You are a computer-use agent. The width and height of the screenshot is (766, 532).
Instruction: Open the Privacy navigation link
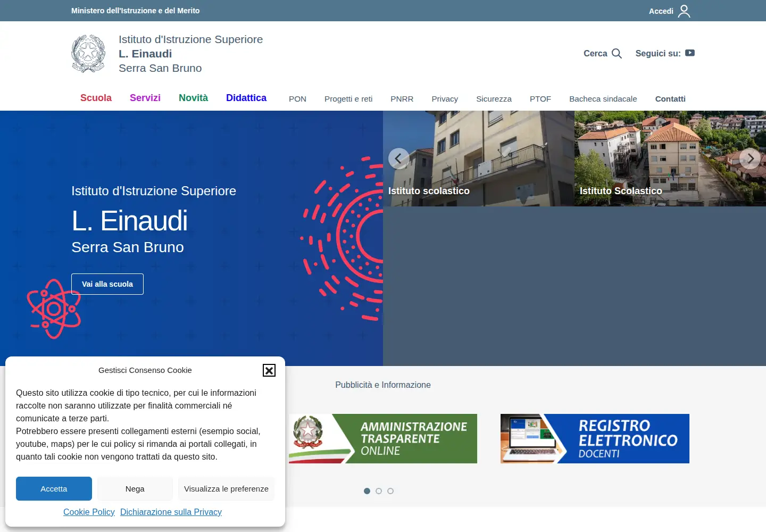tap(445, 99)
